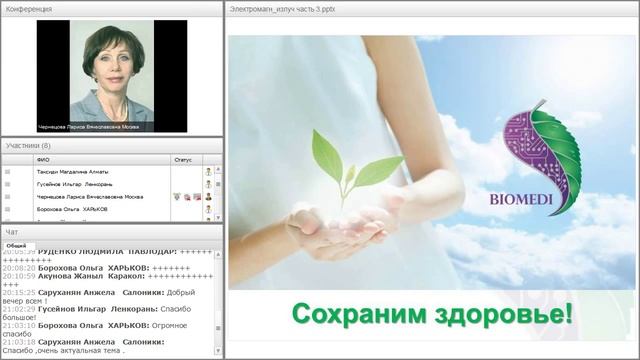Click the BIOMEDI logo on slide
The width and height of the screenshot is (640, 360).
coord(536,157)
